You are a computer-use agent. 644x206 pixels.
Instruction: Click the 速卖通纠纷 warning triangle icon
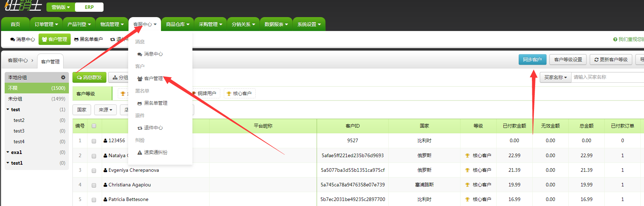click(x=140, y=153)
